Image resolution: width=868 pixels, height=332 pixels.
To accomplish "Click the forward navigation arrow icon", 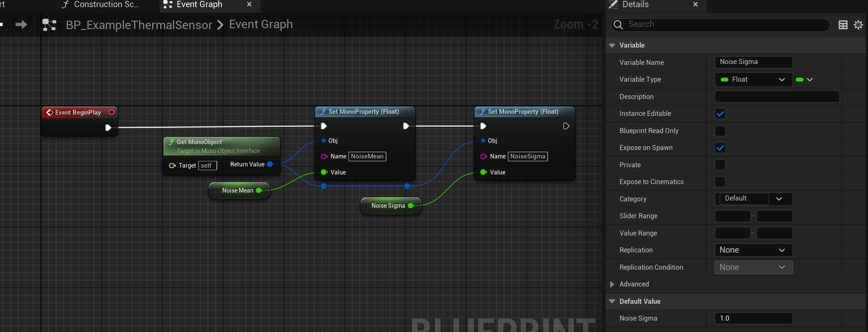I will tap(21, 25).
